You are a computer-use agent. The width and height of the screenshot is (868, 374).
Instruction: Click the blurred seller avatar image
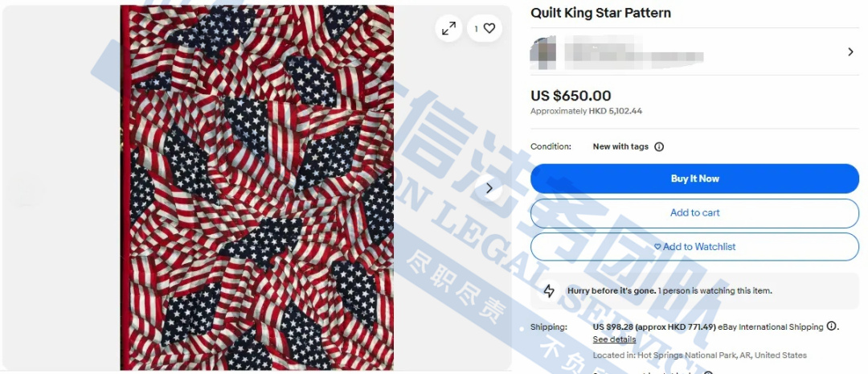tap(543, 52)
